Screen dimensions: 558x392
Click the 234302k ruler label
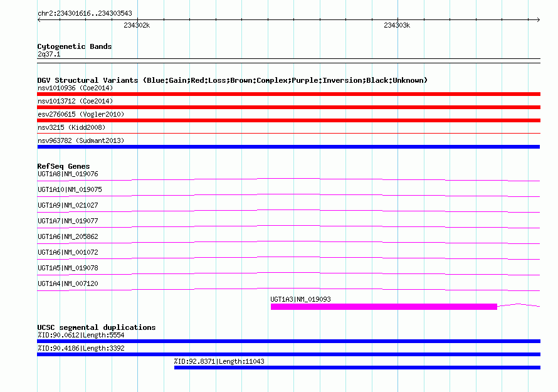click(x=137, y=25)
